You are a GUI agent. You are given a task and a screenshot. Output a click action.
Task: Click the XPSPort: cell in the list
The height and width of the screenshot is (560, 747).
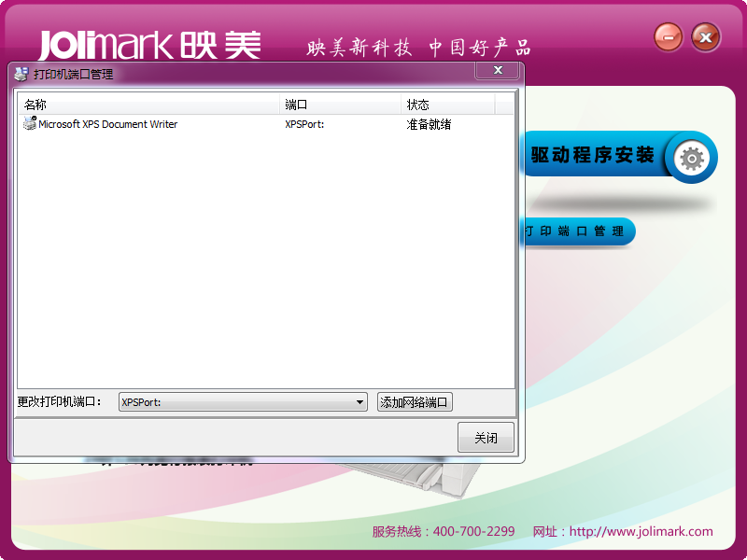304,124
